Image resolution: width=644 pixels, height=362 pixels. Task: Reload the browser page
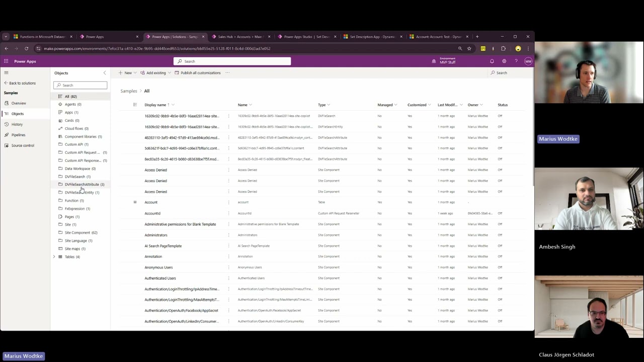coord(26,49)
